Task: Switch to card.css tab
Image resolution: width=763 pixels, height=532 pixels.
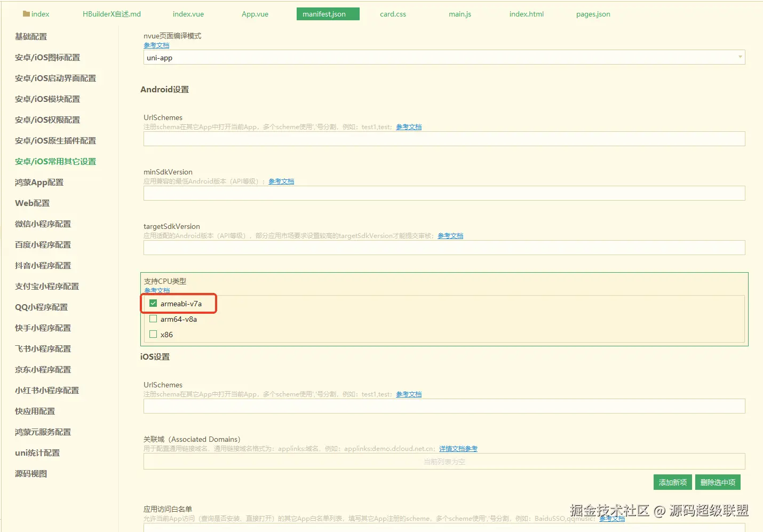Action: coord(393,14)
